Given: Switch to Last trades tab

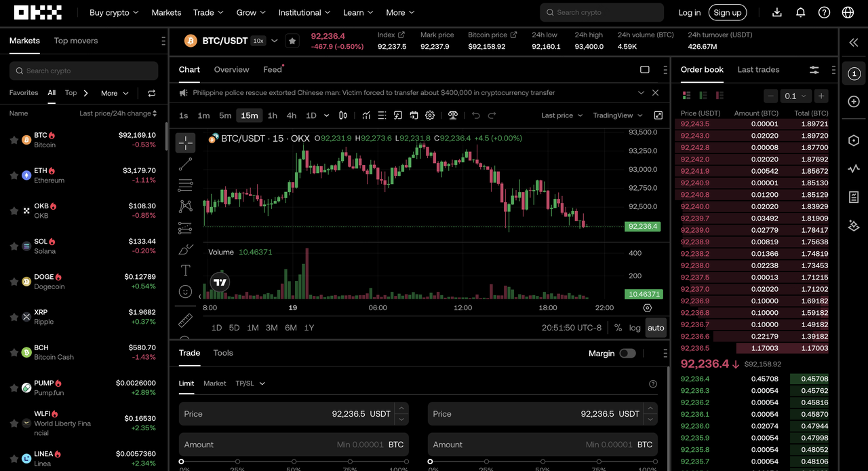Looking at the screenshot, I should click(x=758, y=69).
